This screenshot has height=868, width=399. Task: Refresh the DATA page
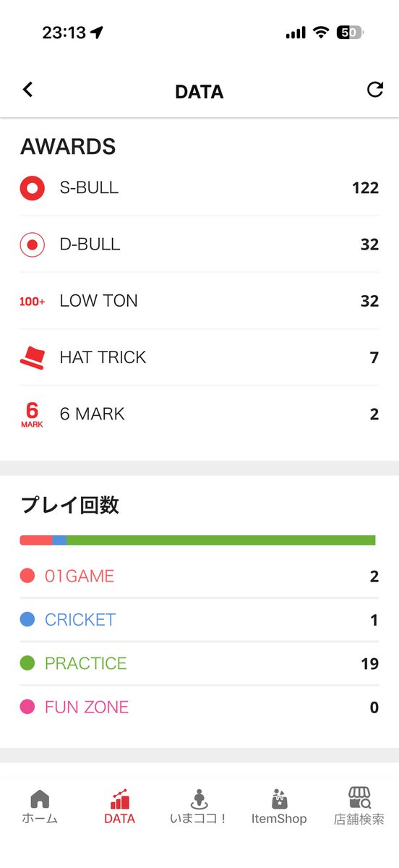[374, 89]
